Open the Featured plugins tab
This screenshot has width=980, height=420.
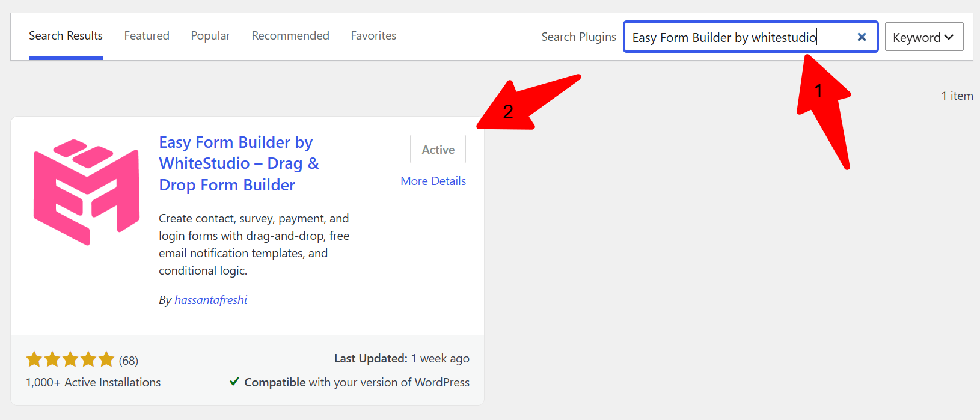point(147,36)
